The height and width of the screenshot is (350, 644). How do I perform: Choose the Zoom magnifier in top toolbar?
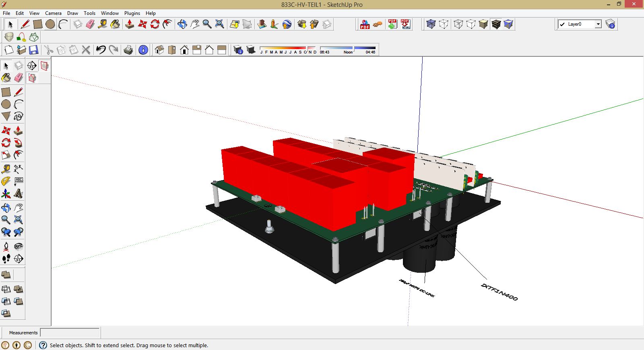click(207, 24)
